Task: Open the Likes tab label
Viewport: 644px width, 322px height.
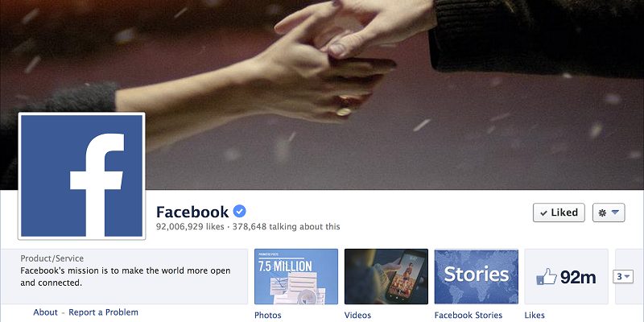Action: [x=535, y=315]
